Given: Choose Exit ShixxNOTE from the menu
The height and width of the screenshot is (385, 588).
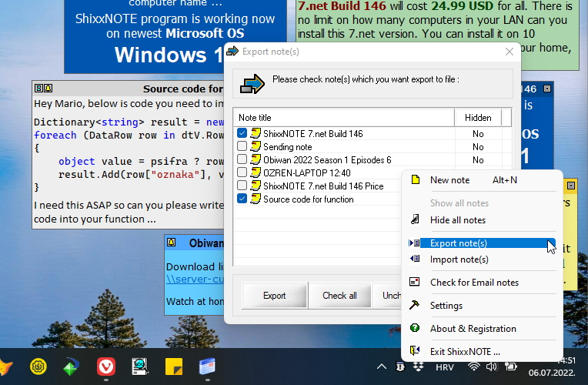Looking at the screenshot, I should [483, 352].
